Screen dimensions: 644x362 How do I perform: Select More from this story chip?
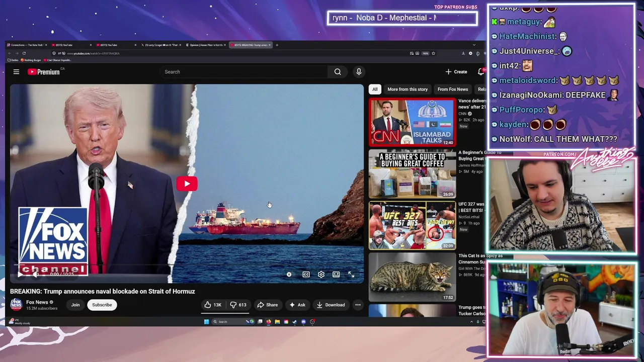pyautogui.click(x=408, y=89)
